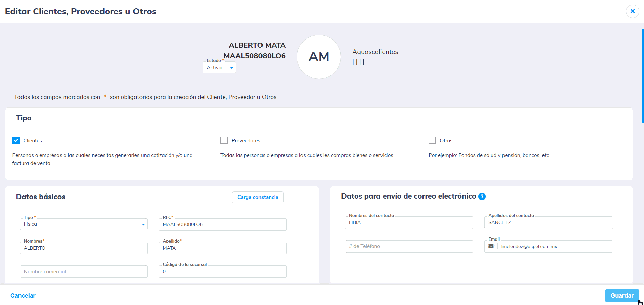The height and width of the screenshot is (305, 644).
Task: Check the Otros checkbox
Action: (x=432, y=140)
